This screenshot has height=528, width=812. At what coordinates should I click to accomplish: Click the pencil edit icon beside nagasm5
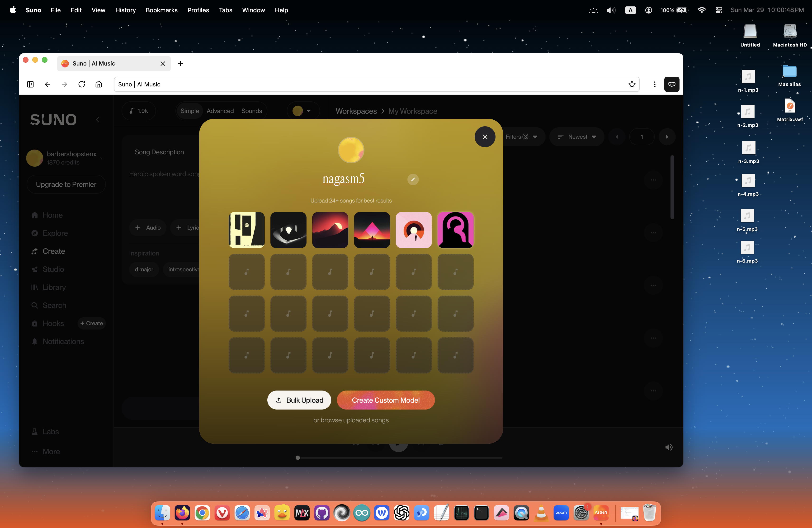coord(413,179)
